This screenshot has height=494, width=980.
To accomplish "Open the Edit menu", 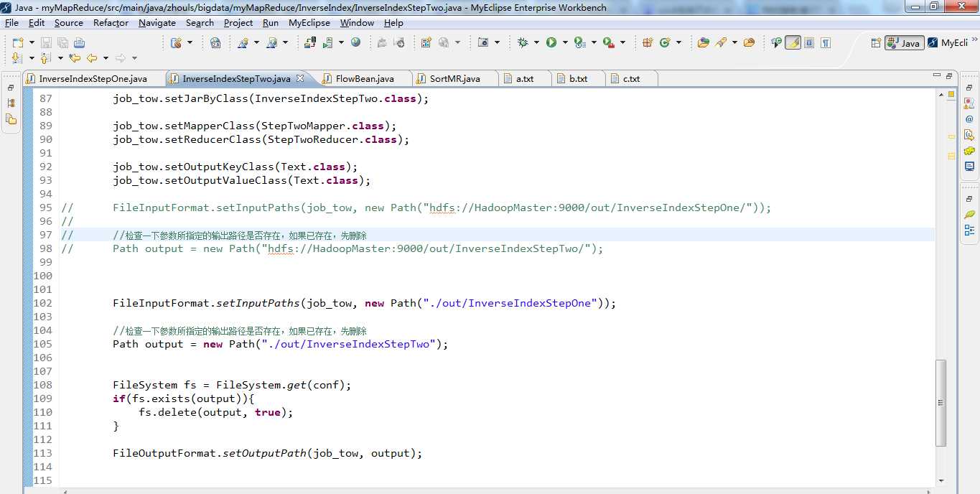I will click(37, 23).
